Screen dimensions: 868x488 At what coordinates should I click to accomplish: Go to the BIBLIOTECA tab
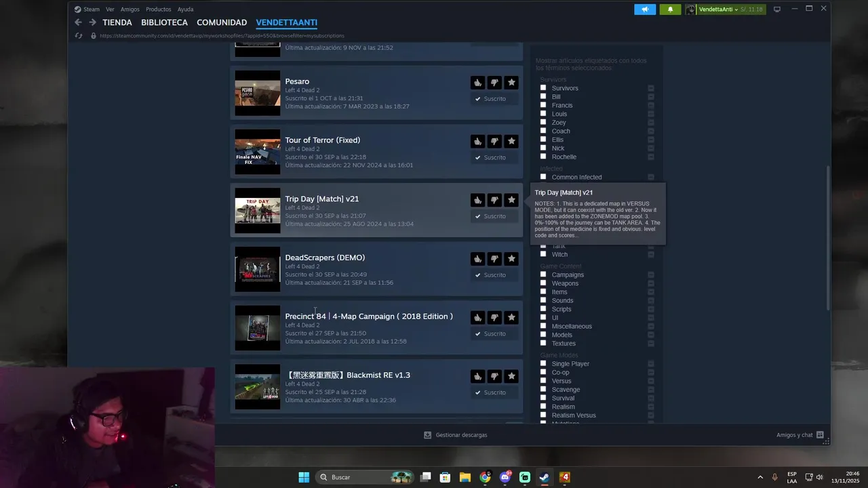164,22
